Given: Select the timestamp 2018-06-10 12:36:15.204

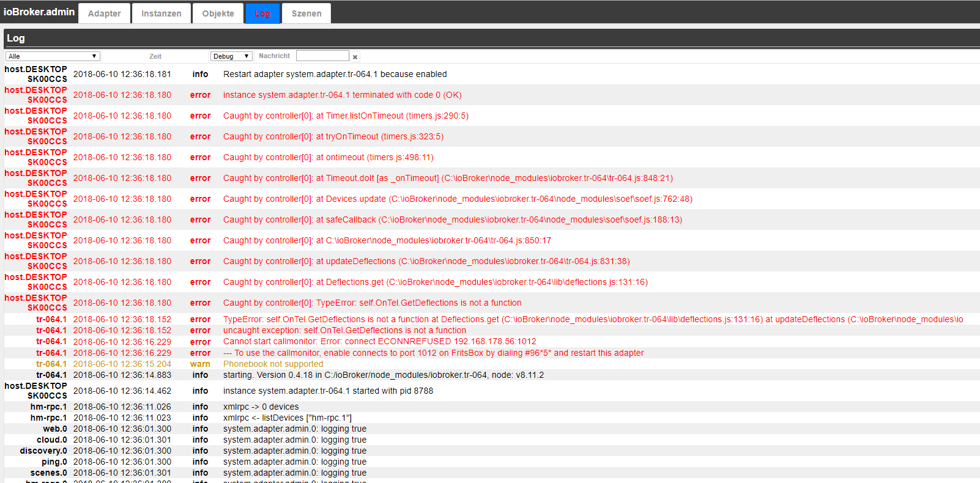Looking at the screenshot, I should tap(122, 364).
